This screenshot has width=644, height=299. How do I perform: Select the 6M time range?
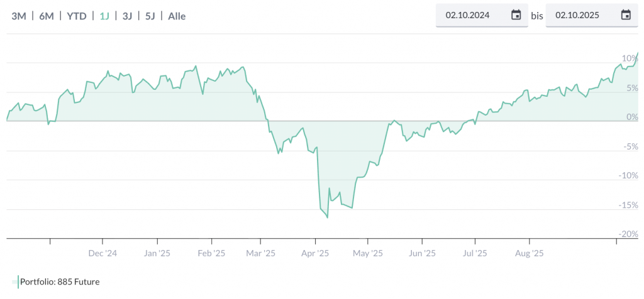47,16
